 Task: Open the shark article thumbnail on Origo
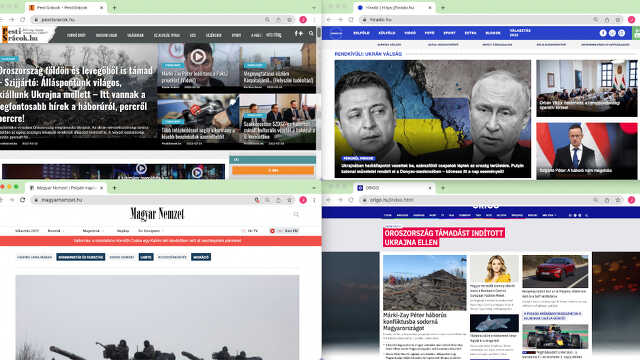(x=494, y=323)
